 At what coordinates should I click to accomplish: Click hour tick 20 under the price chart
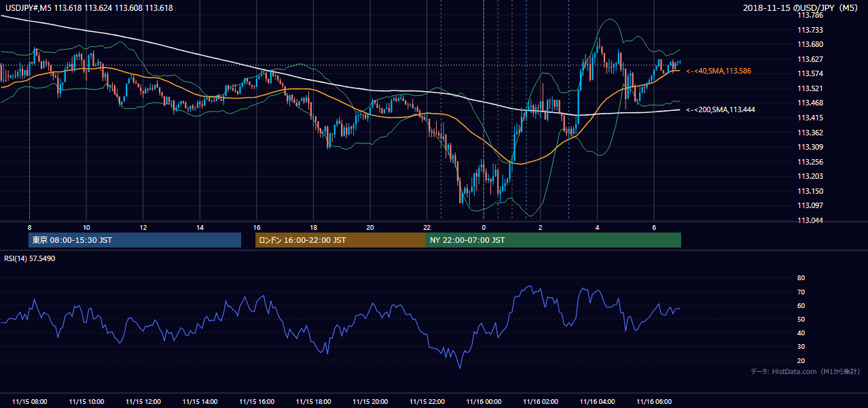[370, 227]
